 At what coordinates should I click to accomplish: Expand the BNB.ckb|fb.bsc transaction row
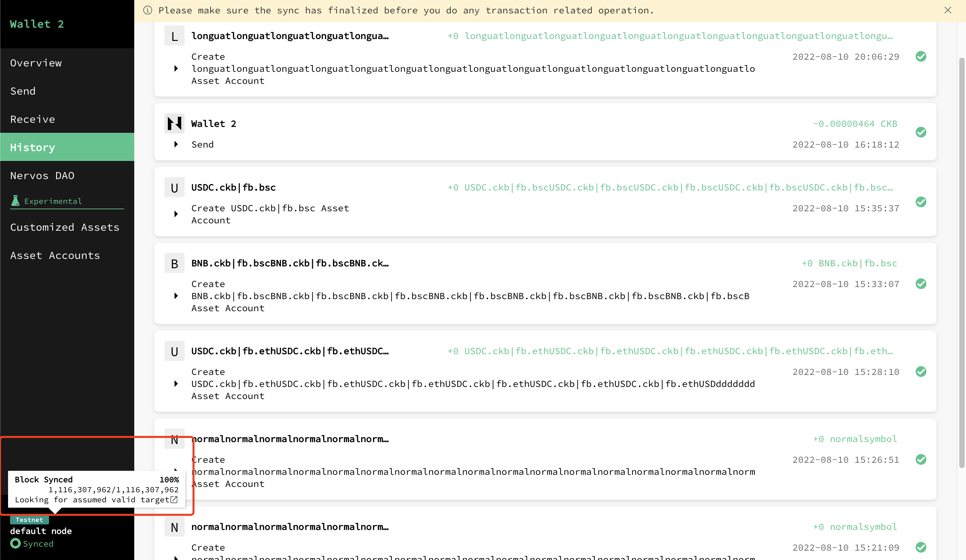(x=176, y=296)
